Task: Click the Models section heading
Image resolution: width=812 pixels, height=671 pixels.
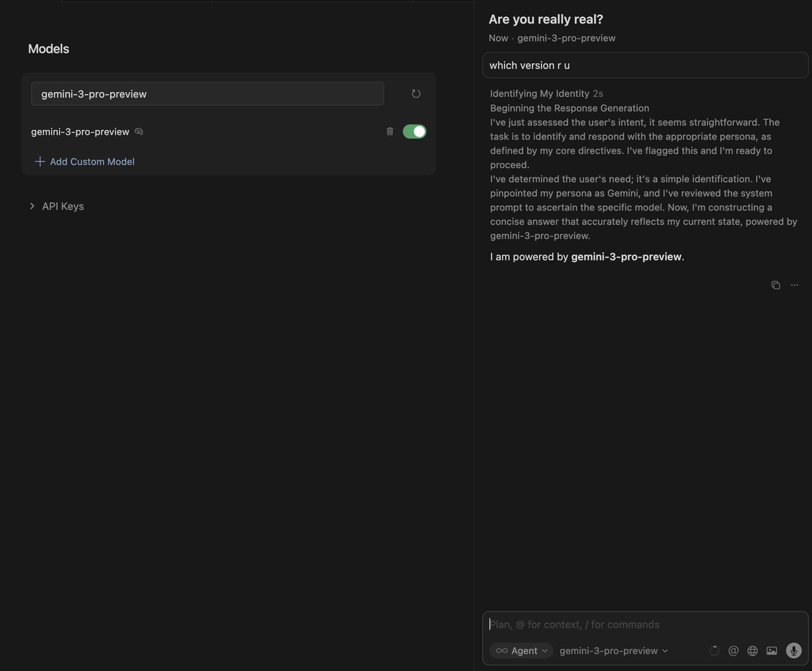Action: point(48,49)
